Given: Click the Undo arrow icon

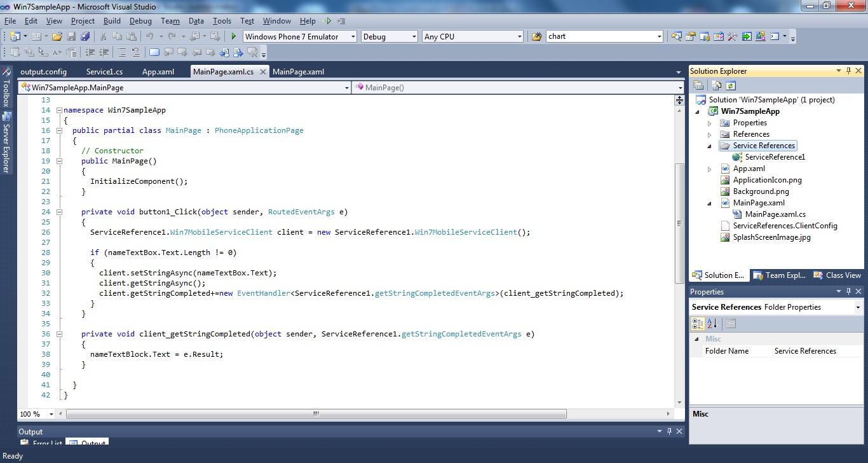Looking at the screenshot, I should pos(150,36).
